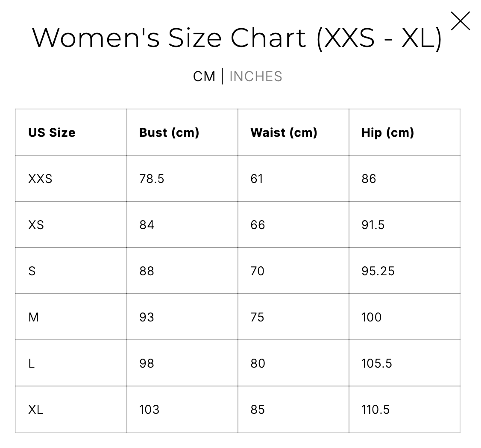Click the 95.25 hip measurement cell
Screen dimensions: 481x448
coord(378,271)
